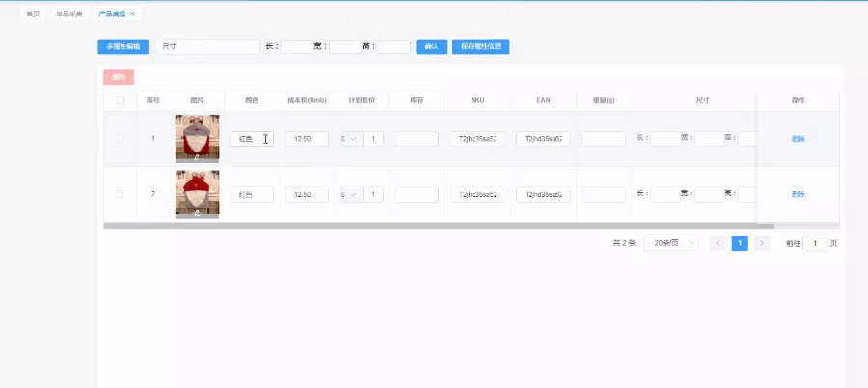
Task: Click the red 删除 button above the table
Action: click(119, 77)
